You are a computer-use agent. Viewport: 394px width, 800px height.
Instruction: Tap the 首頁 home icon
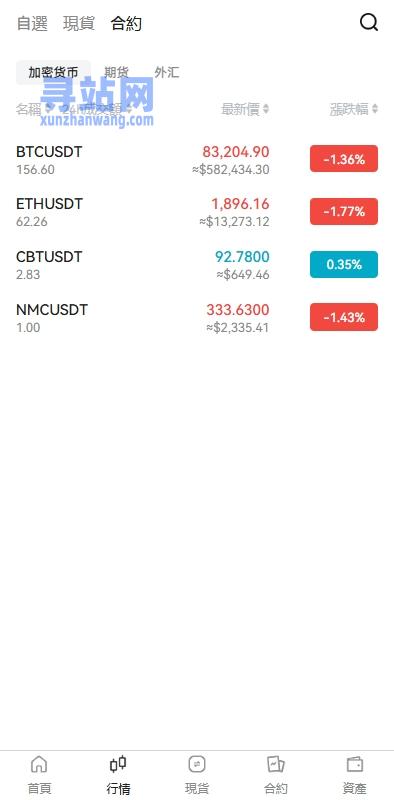coord(39,764)
